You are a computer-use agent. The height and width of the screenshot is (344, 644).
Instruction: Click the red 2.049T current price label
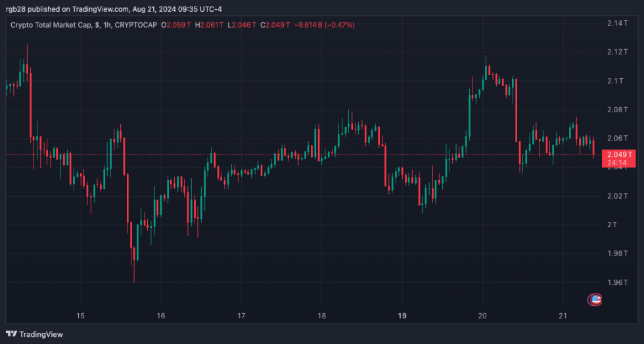point(620,155)
